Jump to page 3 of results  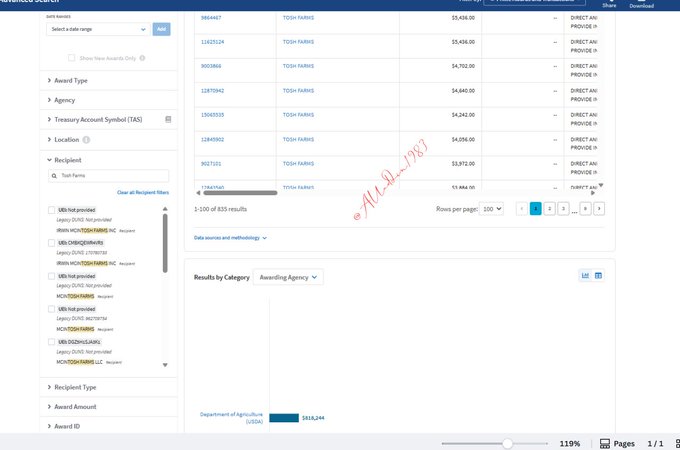coord(563,209)
